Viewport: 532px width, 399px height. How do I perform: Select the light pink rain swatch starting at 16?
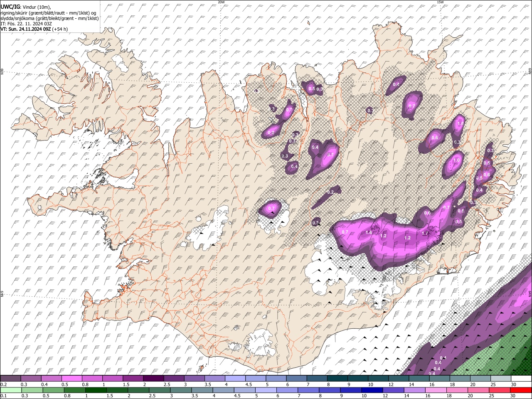(435, 390)
